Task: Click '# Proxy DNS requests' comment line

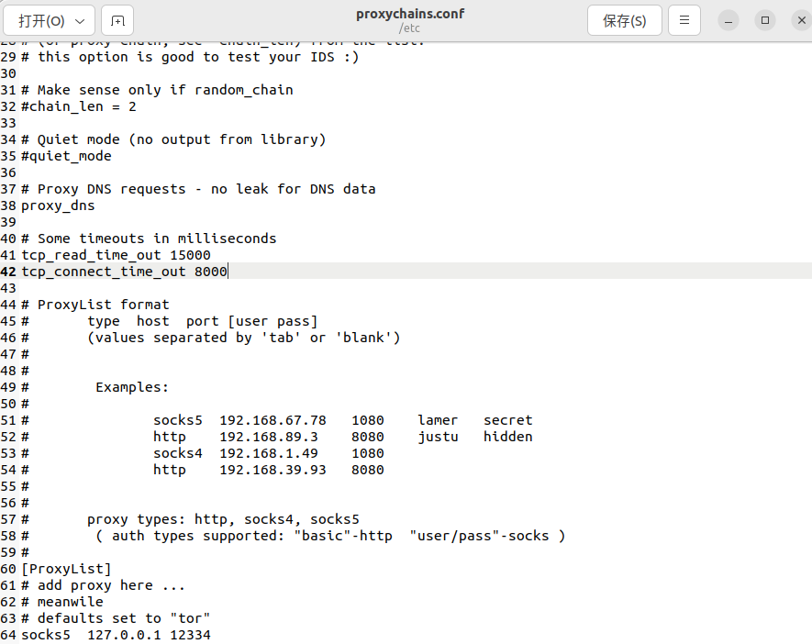Action: pyautogui.click(x=198, y=190)
